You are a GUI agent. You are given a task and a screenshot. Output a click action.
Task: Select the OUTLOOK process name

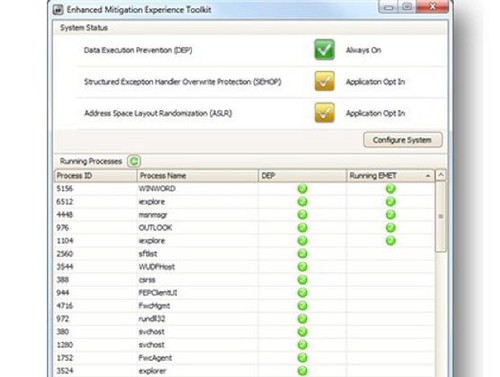155,228
